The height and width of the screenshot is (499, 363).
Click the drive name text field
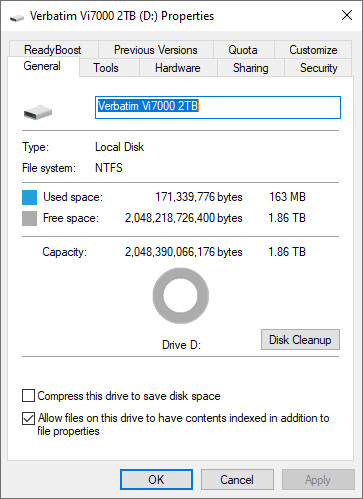pos(218,107)
